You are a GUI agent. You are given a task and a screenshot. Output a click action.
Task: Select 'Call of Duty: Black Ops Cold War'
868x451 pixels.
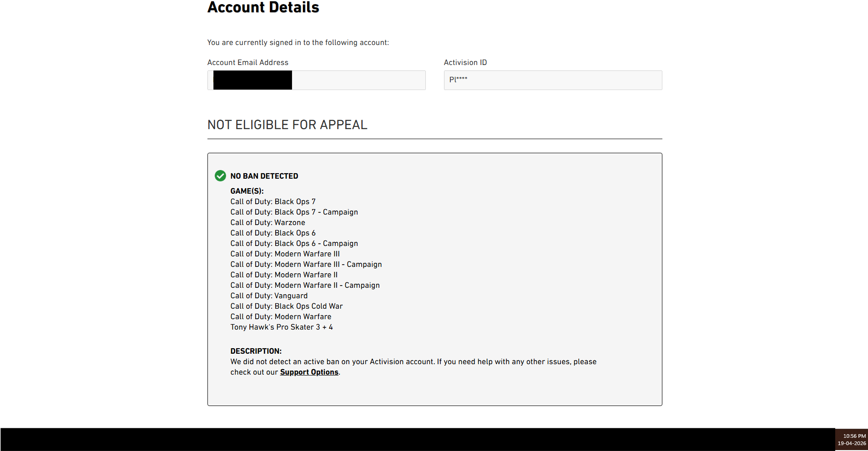(x=287, y=306)
